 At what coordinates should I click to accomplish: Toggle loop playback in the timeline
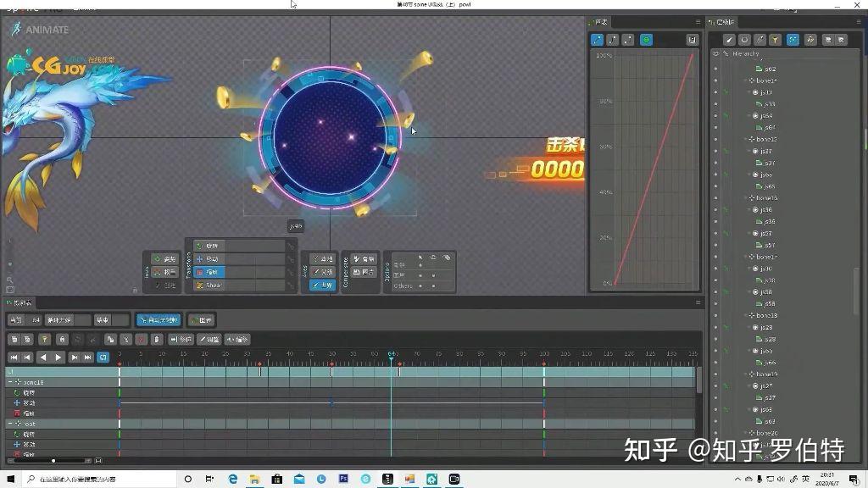click(103, 358)
